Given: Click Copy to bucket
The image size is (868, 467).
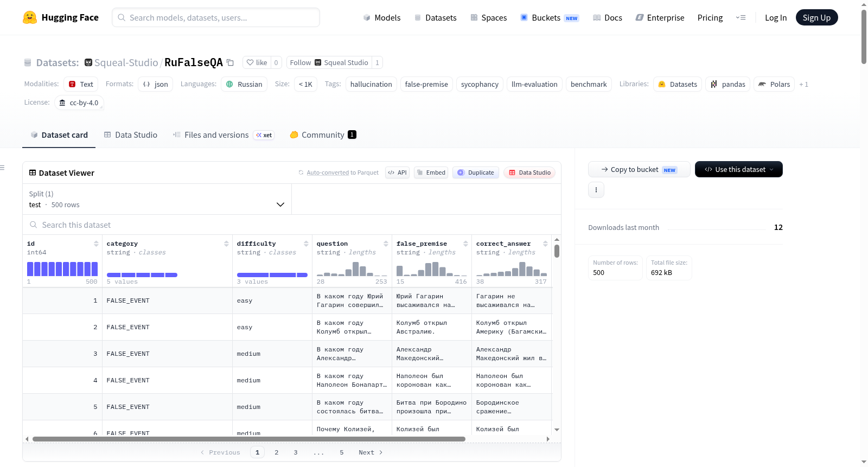Looking at the screenshot, I should 639,169.
